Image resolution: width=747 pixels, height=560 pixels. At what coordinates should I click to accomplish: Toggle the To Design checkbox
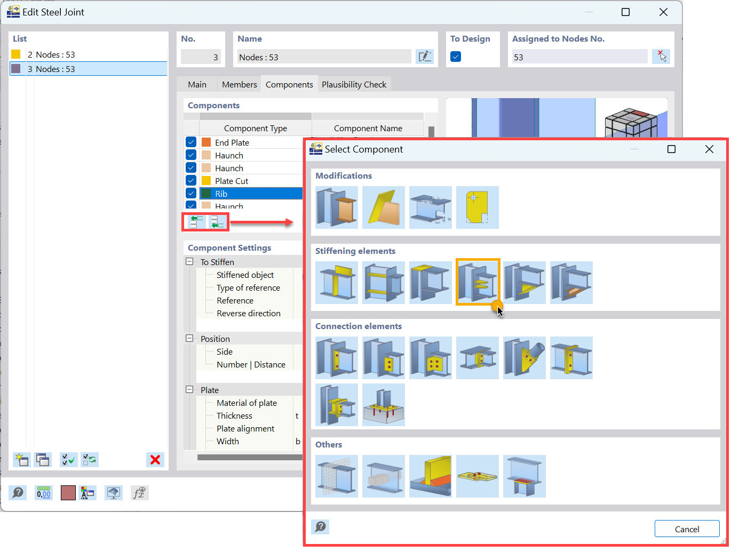pos(456,57)
